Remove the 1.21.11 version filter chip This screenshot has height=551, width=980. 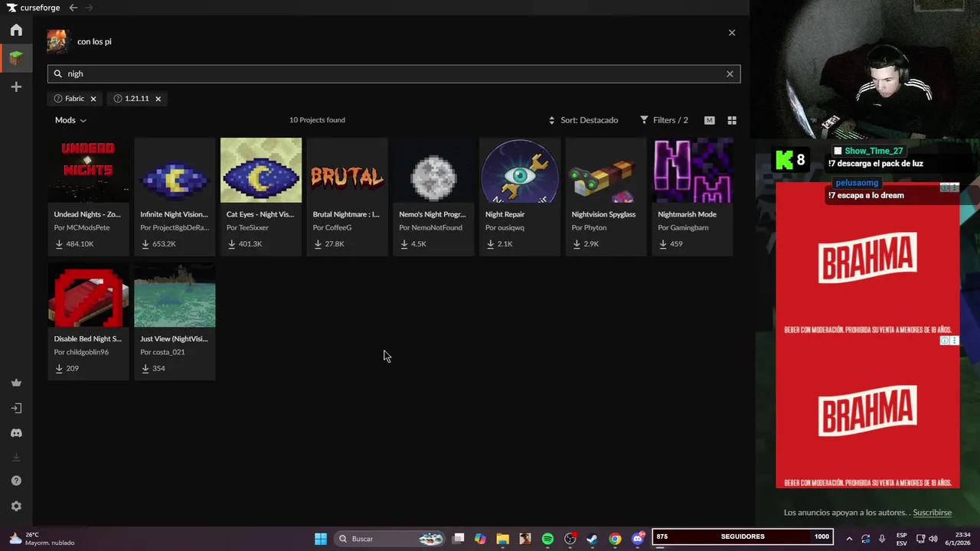[158, 99]
